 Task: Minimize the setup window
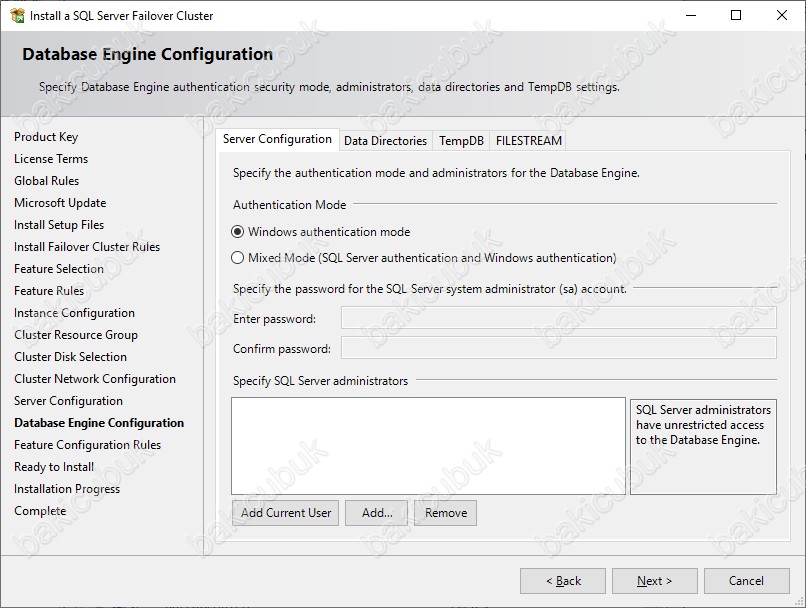pos(691,15)
